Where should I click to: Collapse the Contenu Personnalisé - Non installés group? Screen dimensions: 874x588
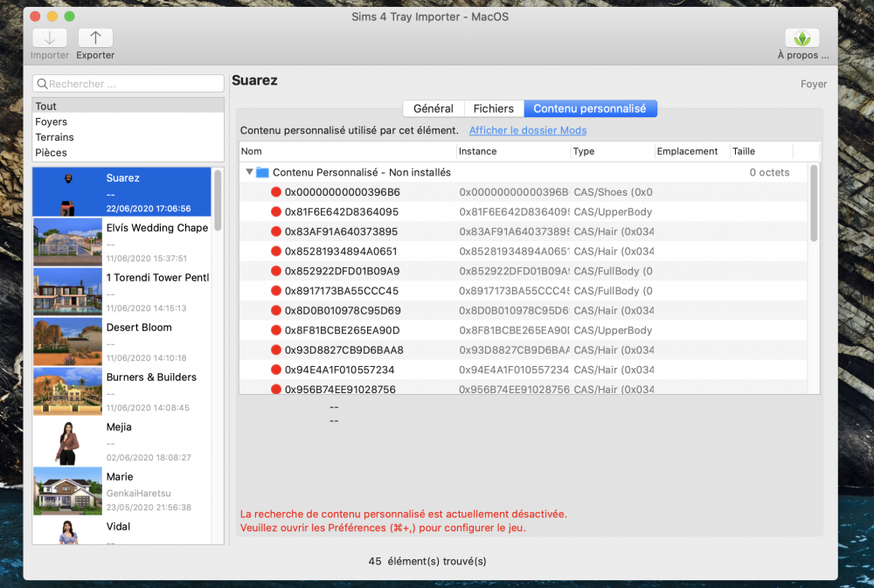[x=249, y=172]
